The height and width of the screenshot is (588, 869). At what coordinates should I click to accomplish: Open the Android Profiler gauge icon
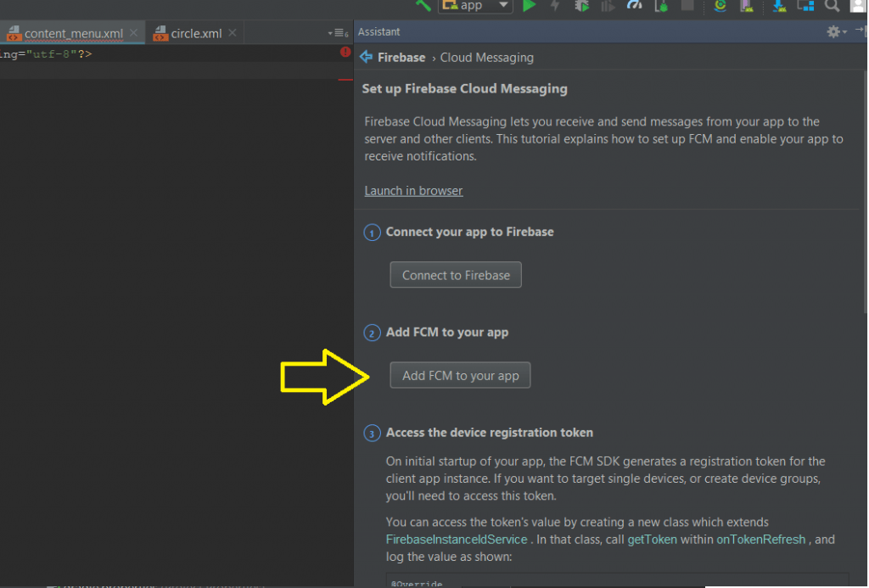coord(634,6)
